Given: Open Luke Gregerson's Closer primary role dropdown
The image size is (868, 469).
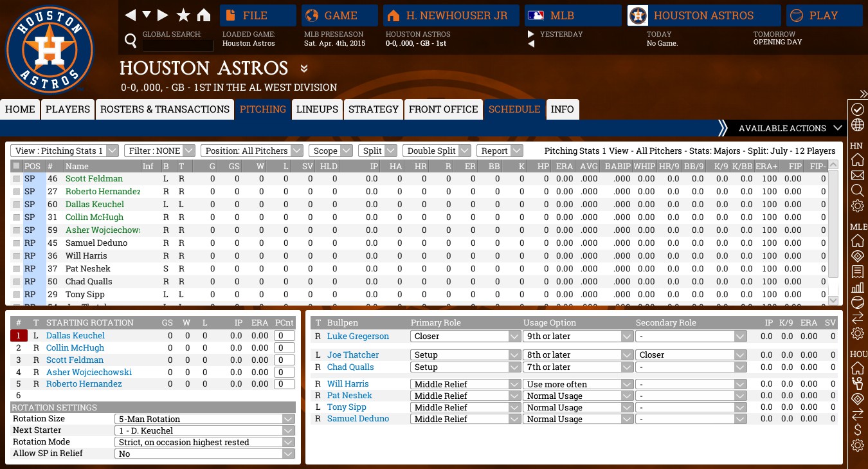Looking at the screenshot, I should pyautogui.click(x=466, y=336).
